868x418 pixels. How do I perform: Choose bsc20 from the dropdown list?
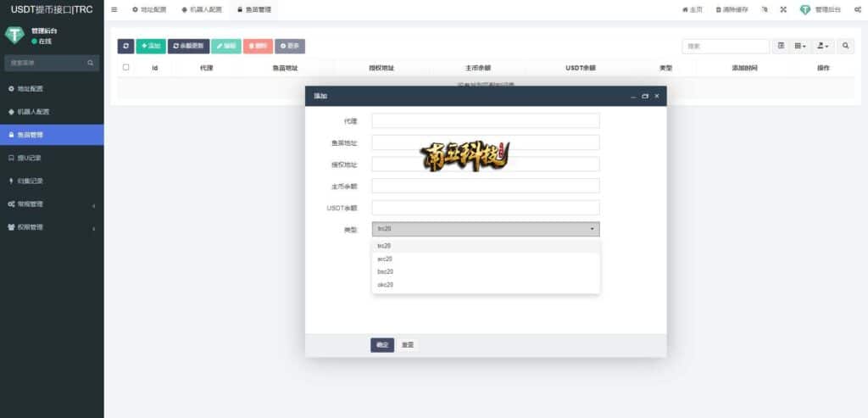(486, 272)
